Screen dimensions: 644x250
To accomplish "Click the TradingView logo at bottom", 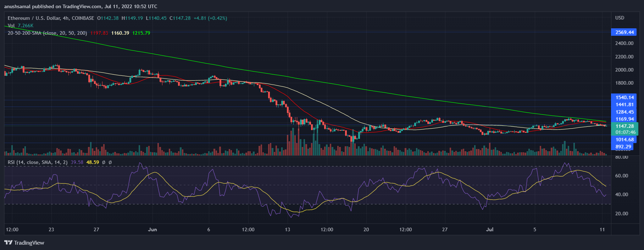I will coord(24,243).
